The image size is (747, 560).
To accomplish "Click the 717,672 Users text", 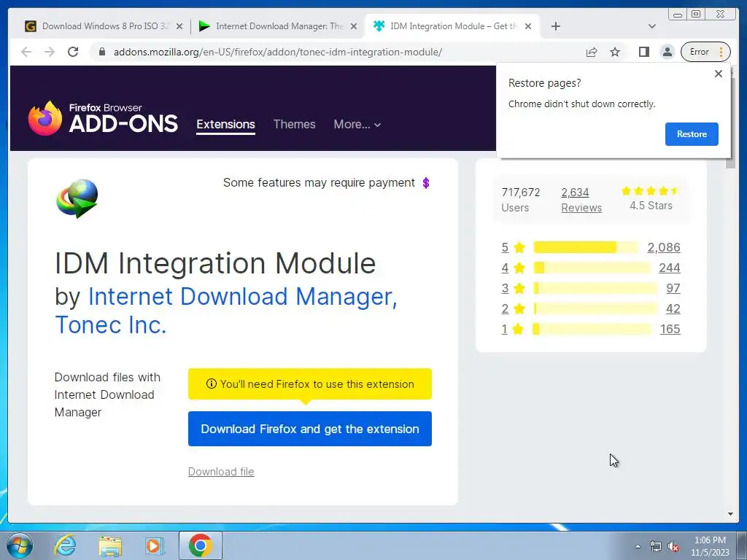I will pos(520,200).
